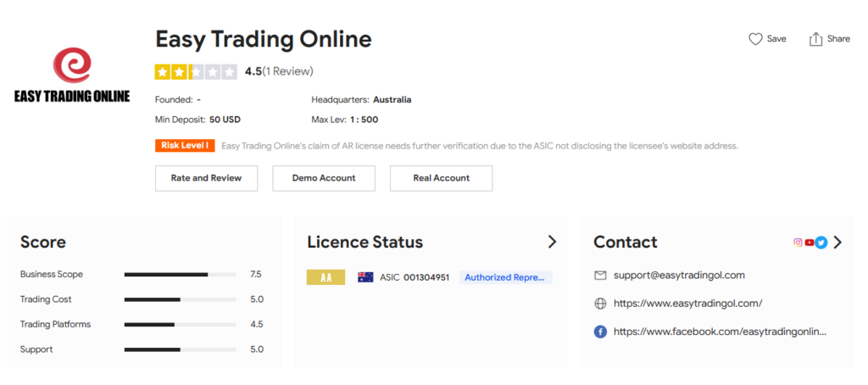This screenshot has width=868, height=385.
Task: Click the "Trading Platforms" label
Action: (x=55, y=325)
